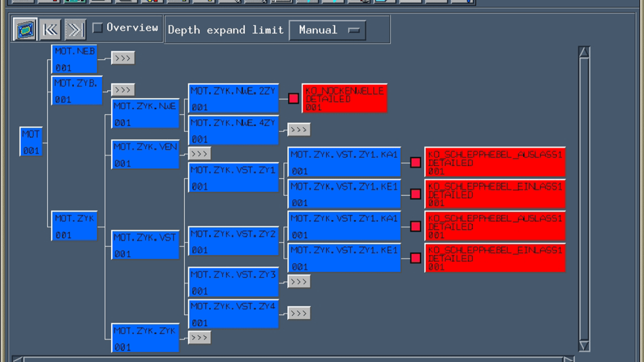
Task: Select the KE1 node branching from MOT.ZYK.VST.ZY1
Action: tap(345, 194)
